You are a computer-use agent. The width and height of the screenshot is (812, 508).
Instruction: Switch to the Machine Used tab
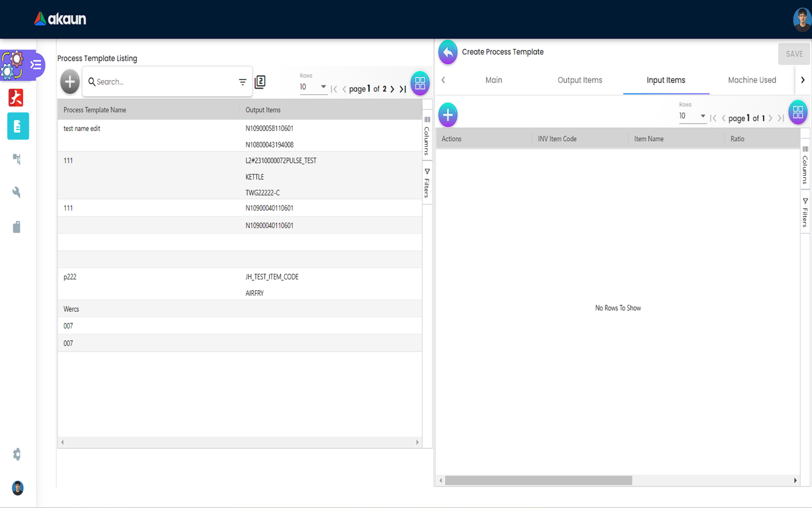tap(752, 80)
